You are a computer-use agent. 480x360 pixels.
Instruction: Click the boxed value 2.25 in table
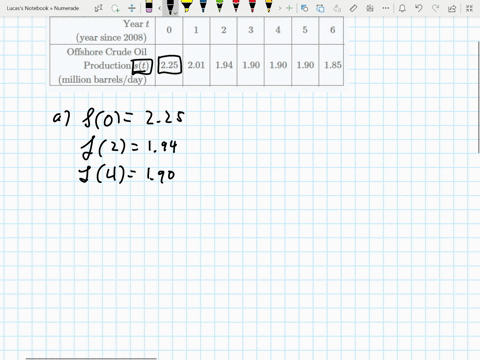click(x=169, y=65)
